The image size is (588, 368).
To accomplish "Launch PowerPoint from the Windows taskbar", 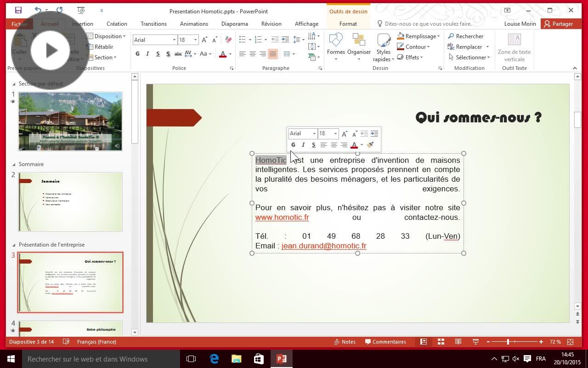I will 282,359.
